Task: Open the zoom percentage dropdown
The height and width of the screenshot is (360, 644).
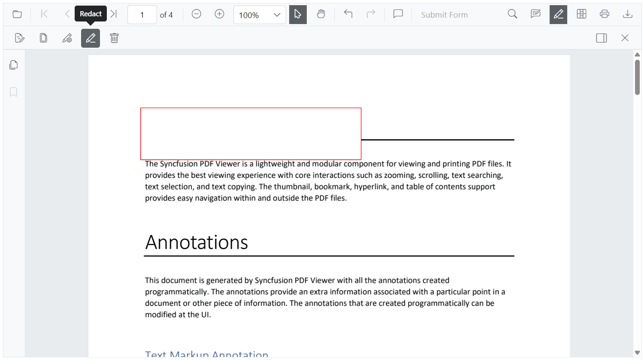Action: [260, 14]
